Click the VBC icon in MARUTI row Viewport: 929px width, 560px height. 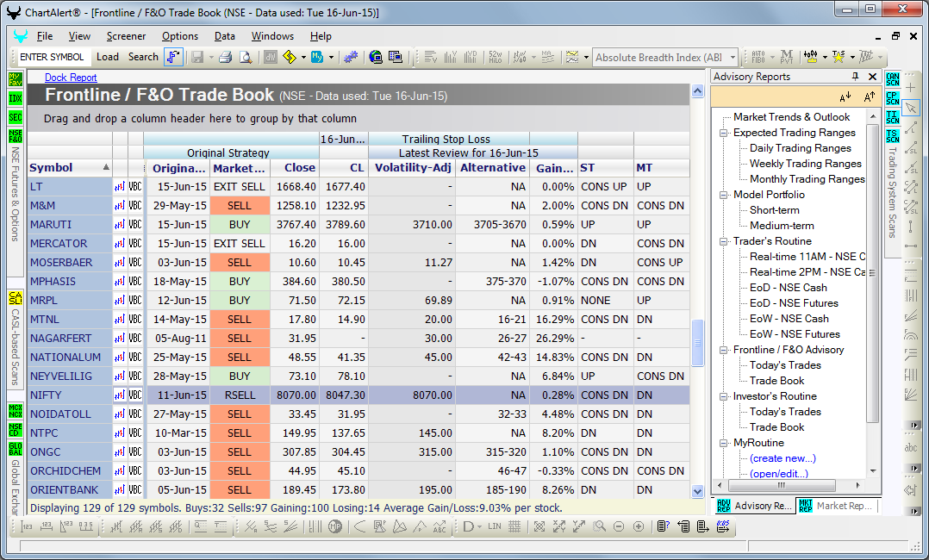[x=135, y=225]
